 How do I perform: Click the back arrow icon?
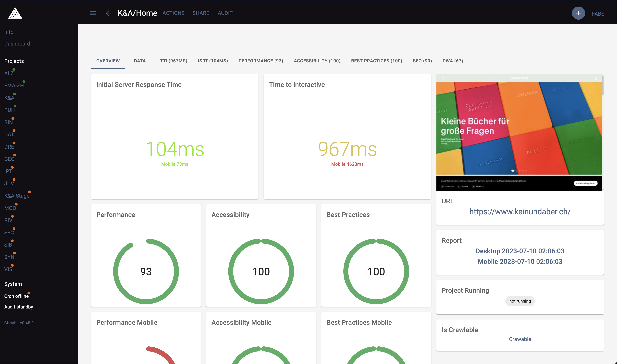[x=108, y=13]
